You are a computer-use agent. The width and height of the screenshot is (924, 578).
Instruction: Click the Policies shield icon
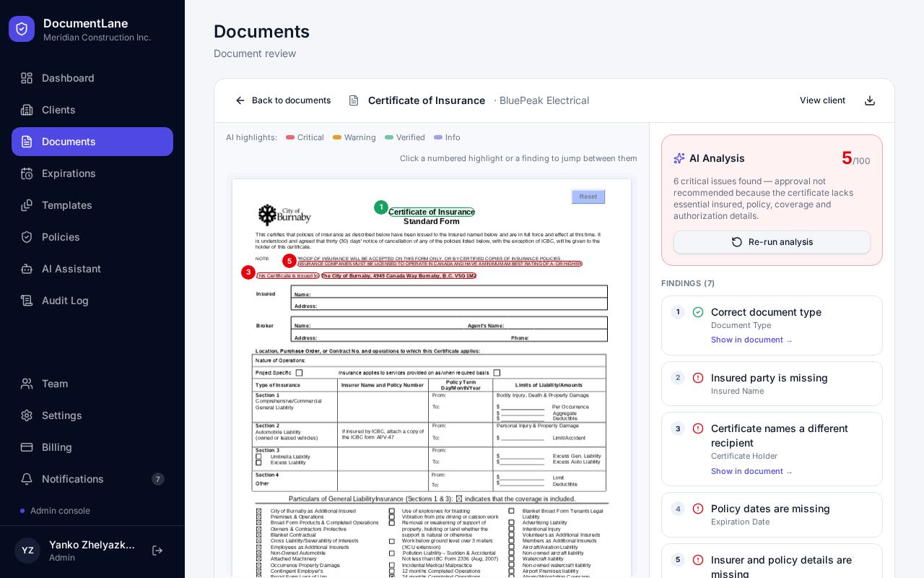(27, 237)
